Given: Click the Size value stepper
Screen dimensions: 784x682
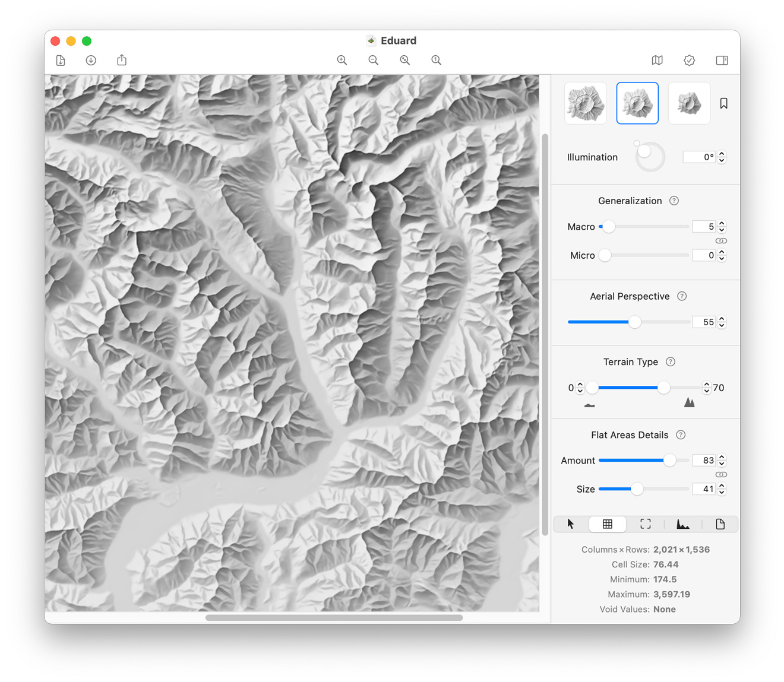Looking at the screenshot, I should [x=722, y=489].
